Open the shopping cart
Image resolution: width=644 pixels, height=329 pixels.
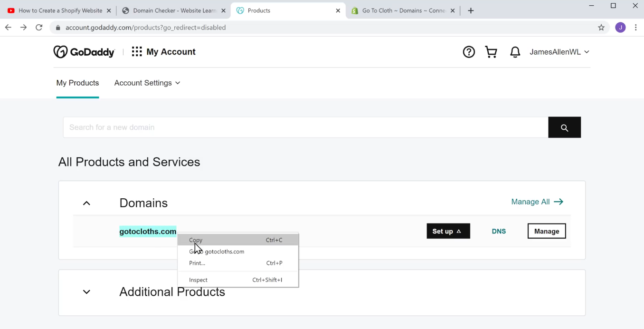coord(491,52)
